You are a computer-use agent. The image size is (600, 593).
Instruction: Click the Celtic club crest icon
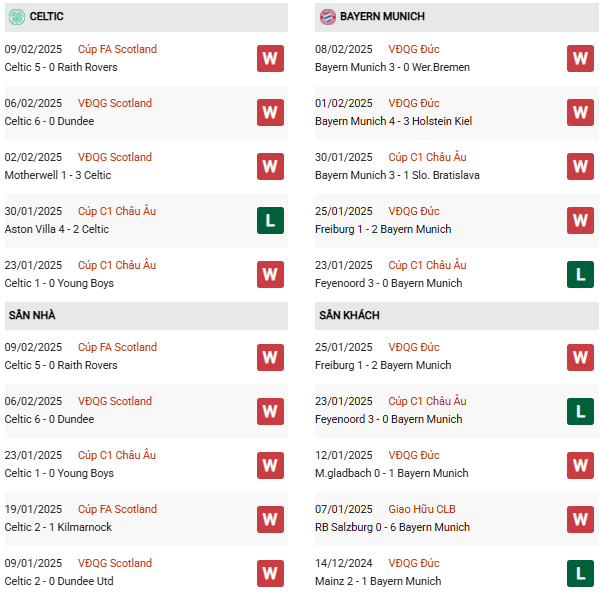click(17, 17)
